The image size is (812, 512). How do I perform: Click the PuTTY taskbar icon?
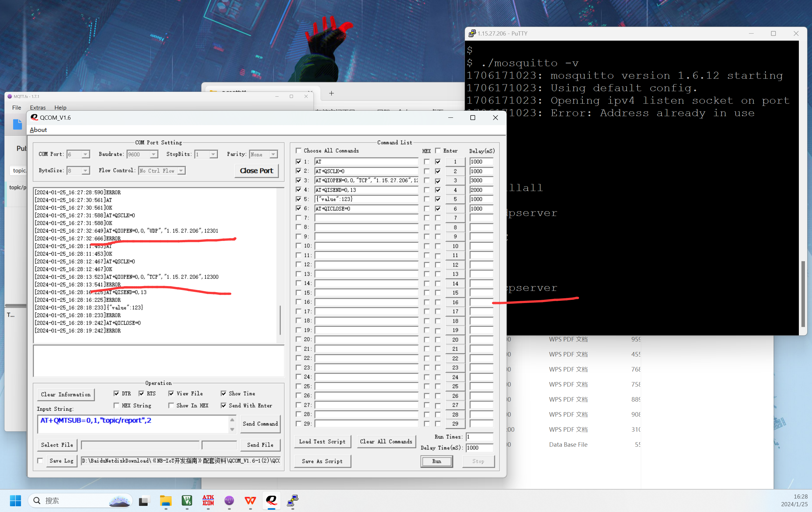292,500
